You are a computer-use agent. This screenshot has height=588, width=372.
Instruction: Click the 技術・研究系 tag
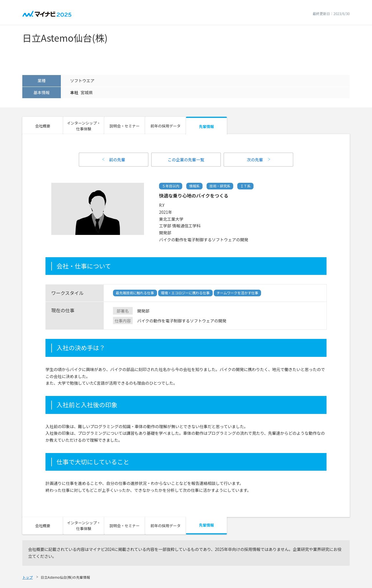(x=220, y=186)
